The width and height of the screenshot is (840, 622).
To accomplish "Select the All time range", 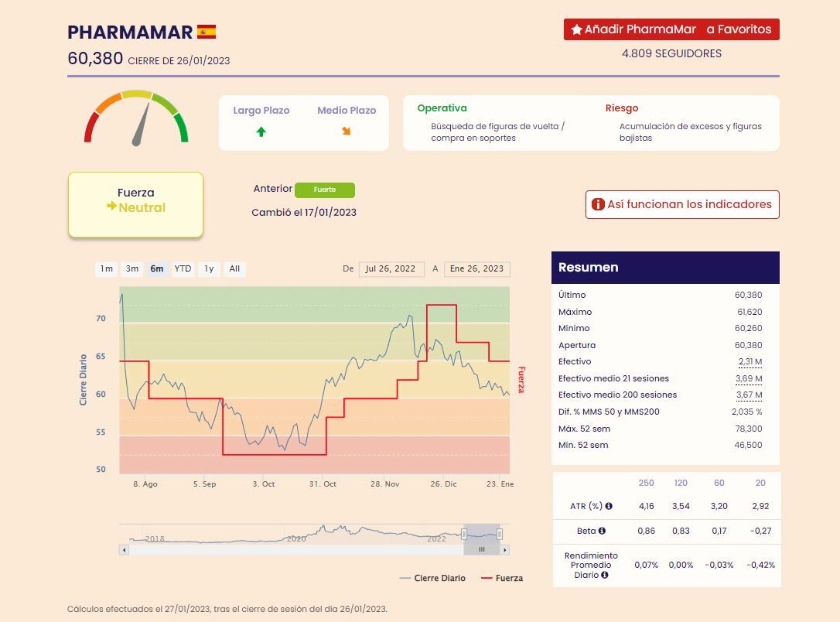I will [x=234, y=268].
